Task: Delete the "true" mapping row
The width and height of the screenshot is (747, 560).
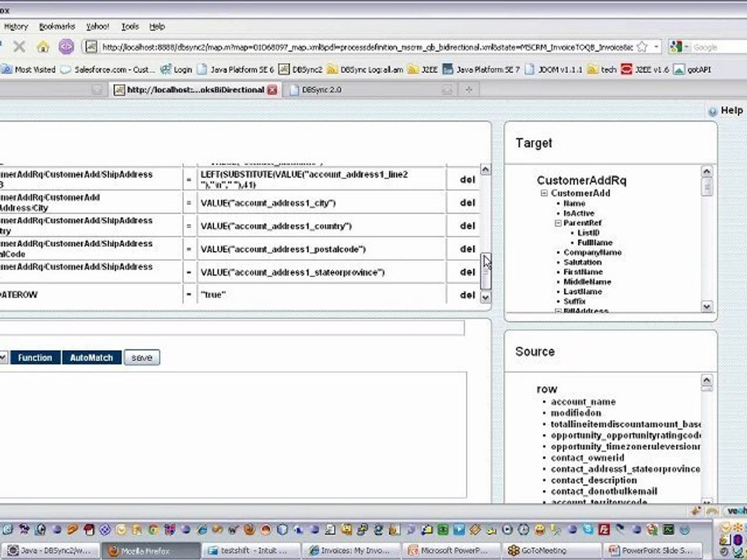Action: [468, 295]
